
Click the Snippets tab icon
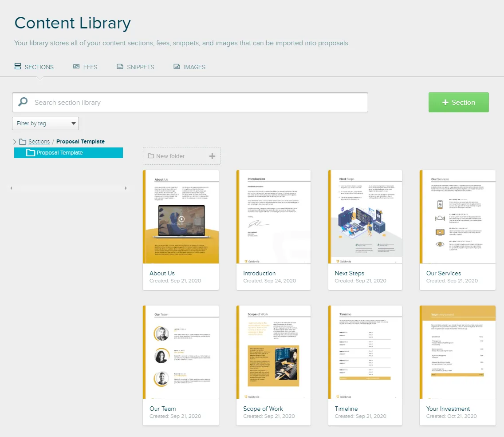[120, 67]
